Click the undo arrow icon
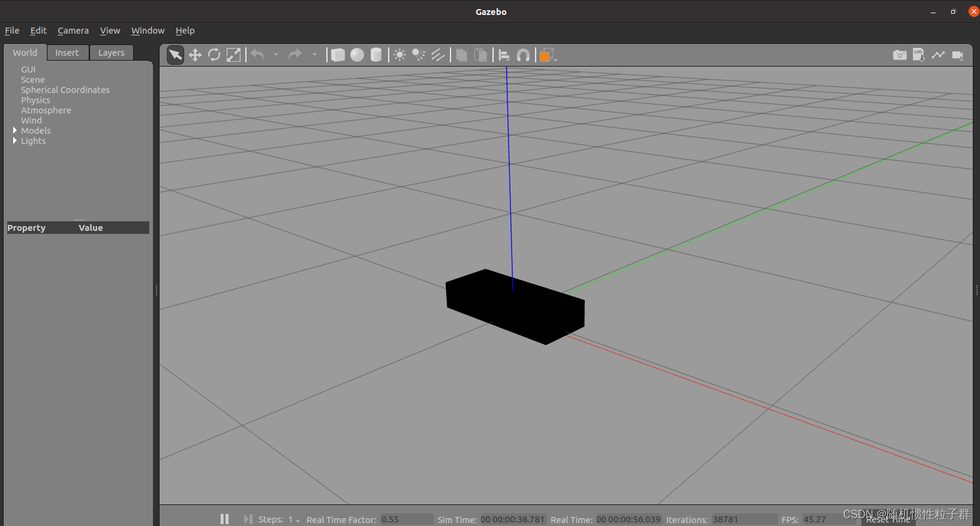The image size is (980, 526). (x=258, y=55)
